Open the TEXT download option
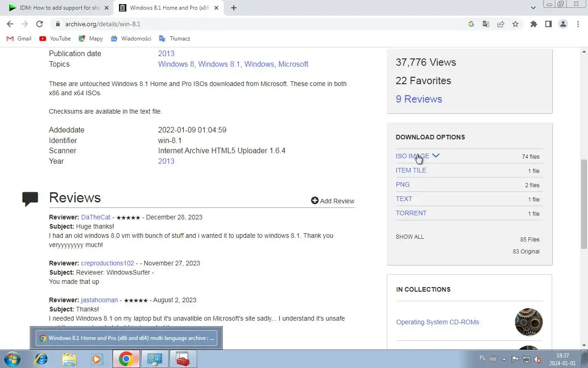 404,199
